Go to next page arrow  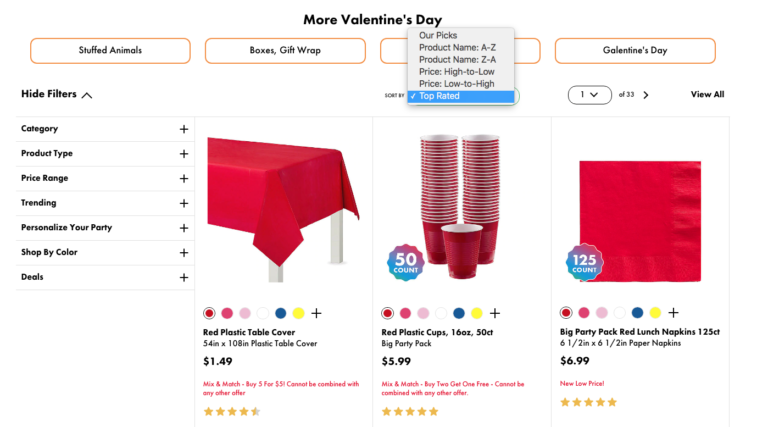point(646,95)
